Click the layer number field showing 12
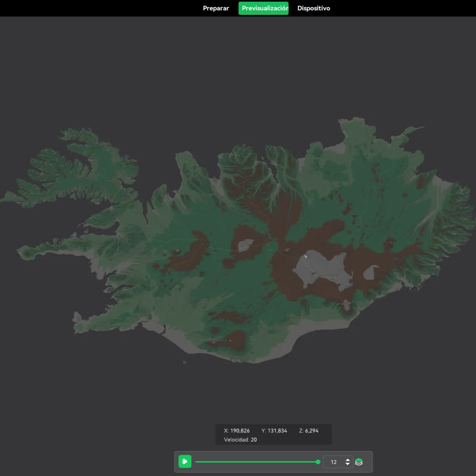This screenshot has width=476, height=476. (x=338, y=462)
